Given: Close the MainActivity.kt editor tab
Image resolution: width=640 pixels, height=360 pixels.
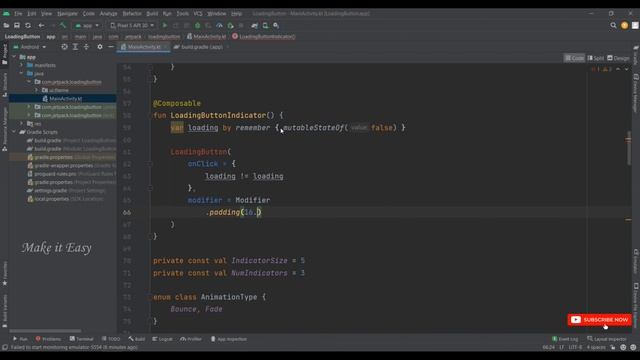Looking at the screenshot, I should pos(165,47).
